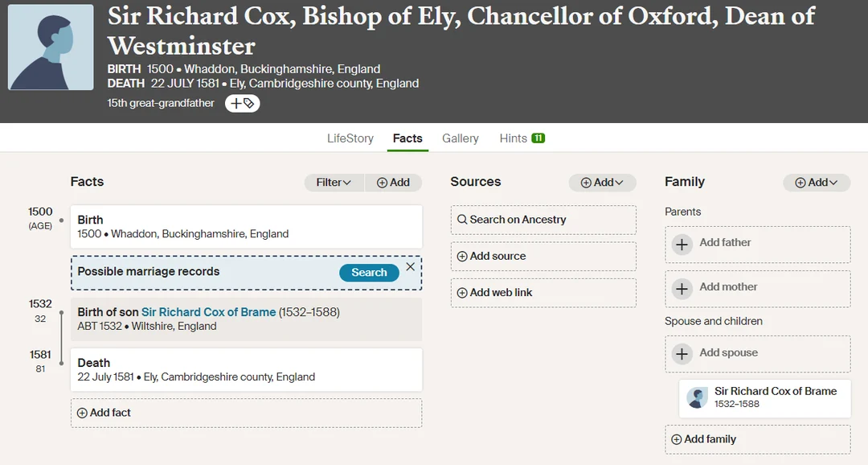Image resolution: width=868 pixels, height=465 pixels.
Task: Open the Add dropdown in Sources panel
Action: click(x=602, y=183)
